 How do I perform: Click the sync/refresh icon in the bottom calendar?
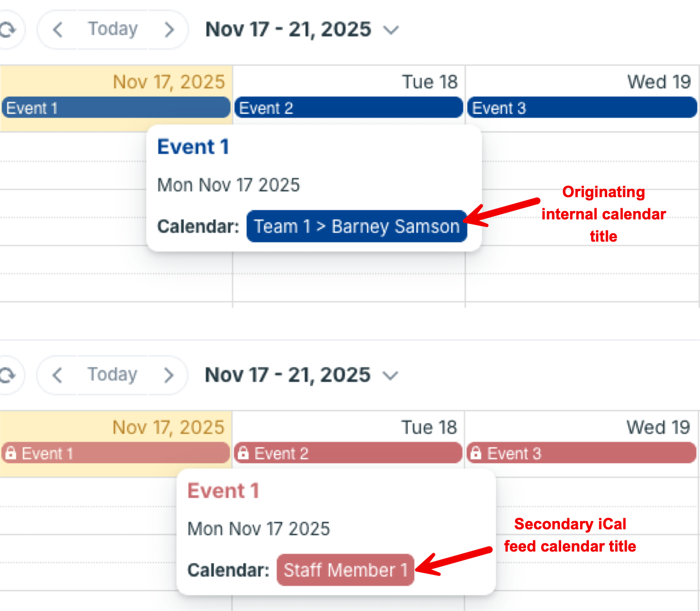point(8,375)
